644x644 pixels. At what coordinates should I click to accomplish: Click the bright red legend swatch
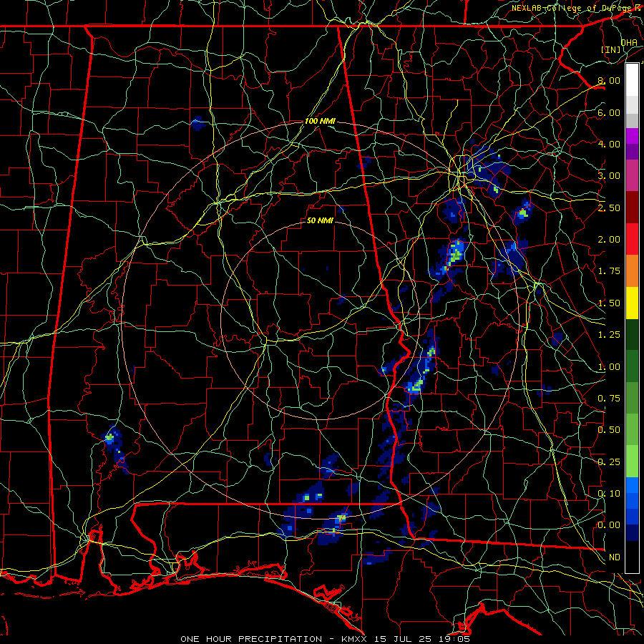coord(632,239)
